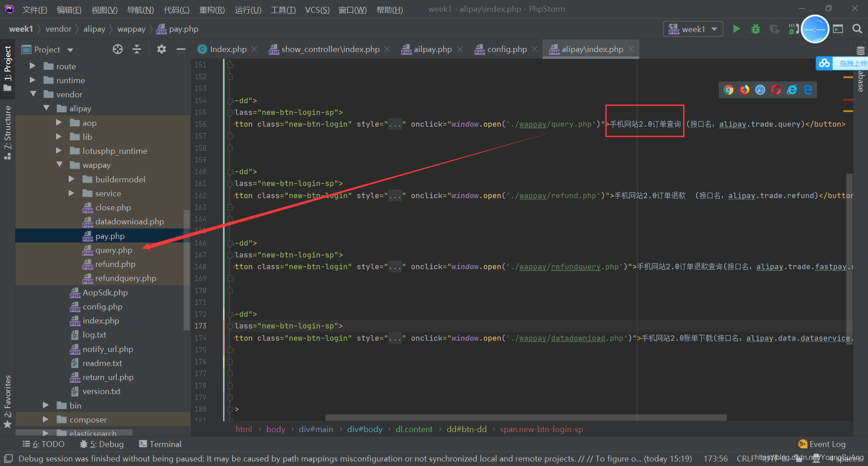This screenshot has height=466, width=868.
Task: Open page in Opera browser
Action: tap(776, 90)
